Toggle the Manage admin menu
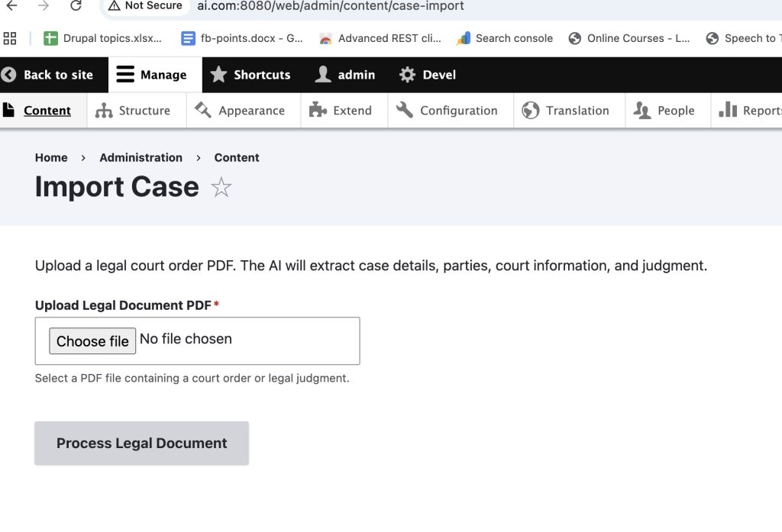The width and height of the screenshot is (782, 532). (x=152, y=75)
